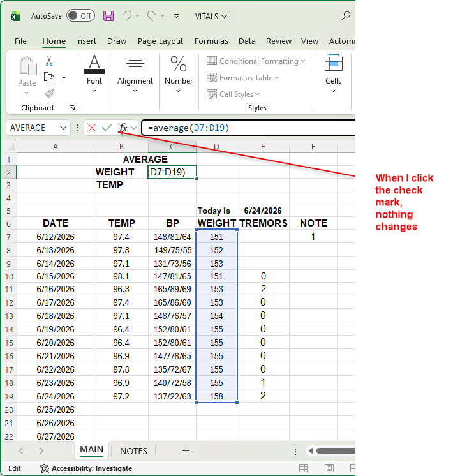Viewport: 453px width, 476px height.
Task: Click the cell containing D7:D19)
Action: click(172, 172)
